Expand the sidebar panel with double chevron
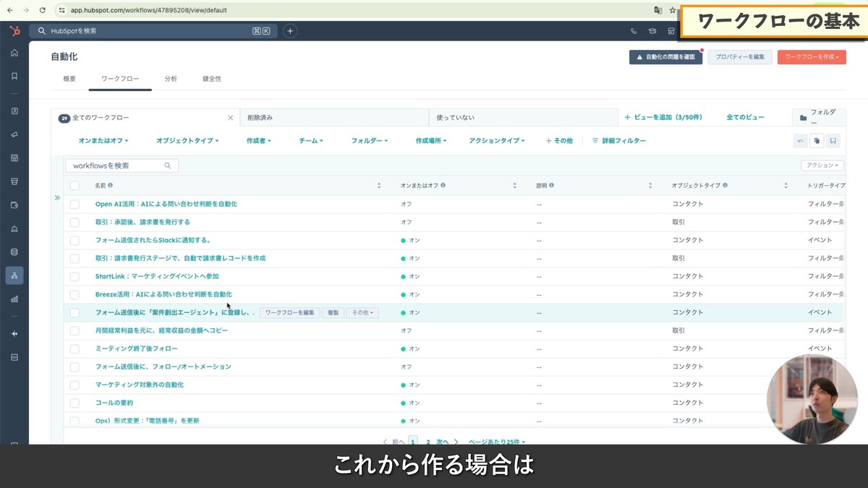The height and width of the screenshot is (488, 868). pyautogui.click(x=57, y=197)
